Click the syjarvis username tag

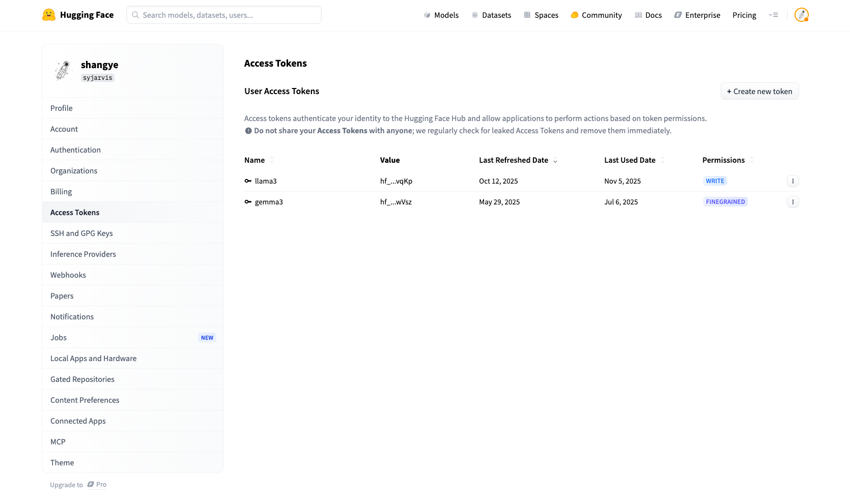98,78
